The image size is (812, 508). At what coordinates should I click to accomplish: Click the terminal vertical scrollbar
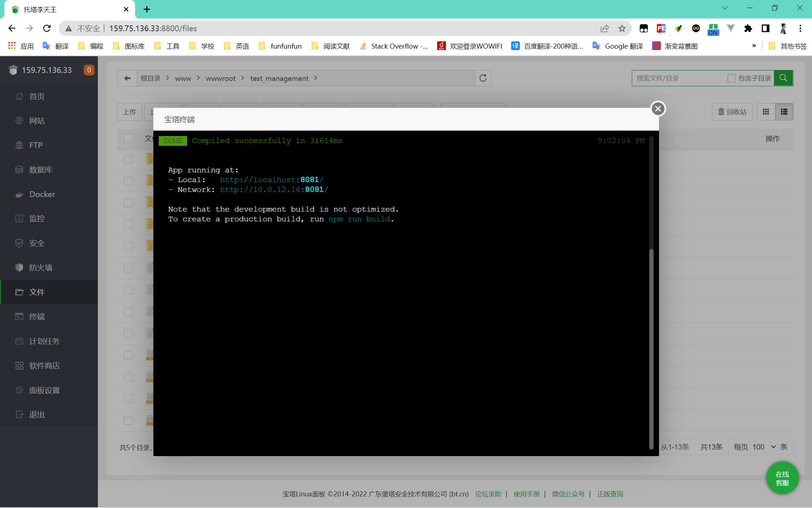[x=651, y=348]
